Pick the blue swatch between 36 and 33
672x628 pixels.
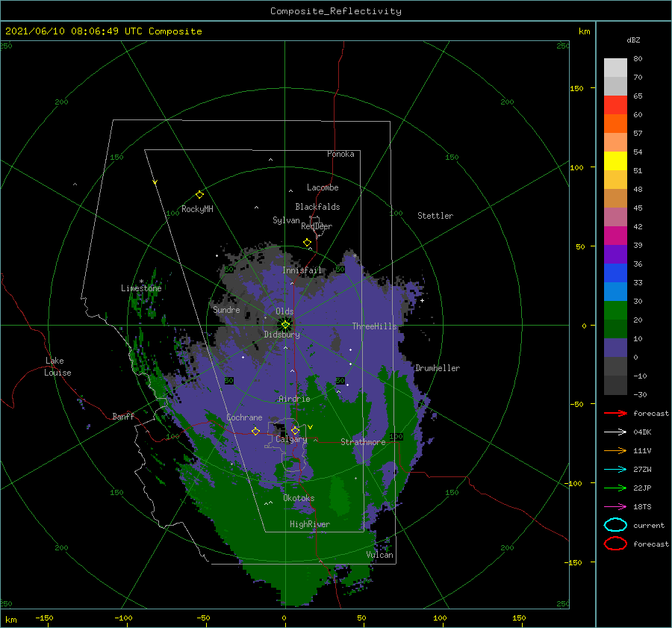615,273
